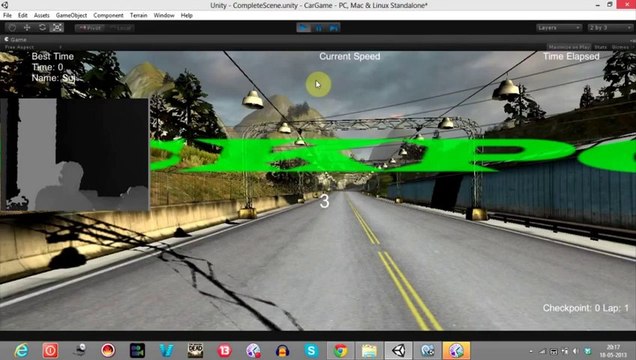Open the Window menu
This screenshot has width=636, height=360.
[164, 15]
